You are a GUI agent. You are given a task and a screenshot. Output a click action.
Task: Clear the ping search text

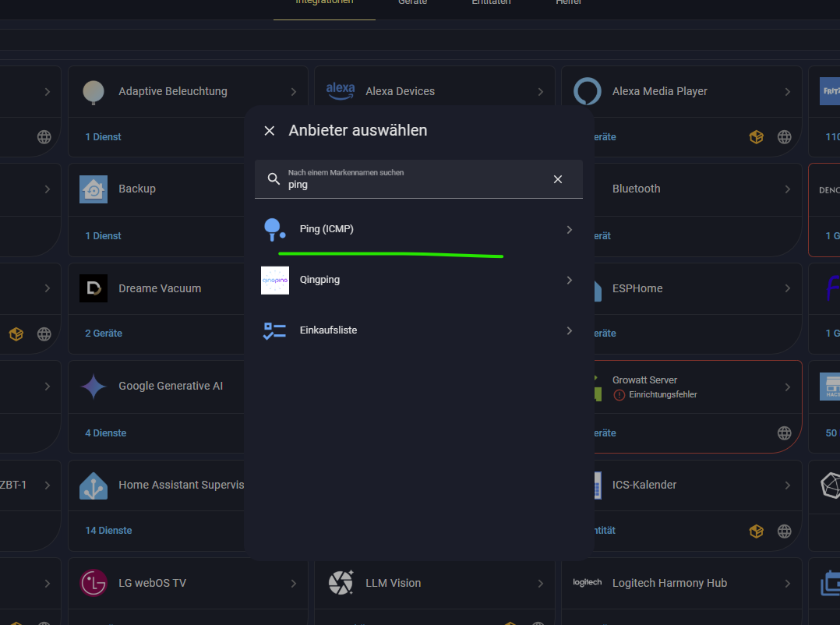(557, 179)
